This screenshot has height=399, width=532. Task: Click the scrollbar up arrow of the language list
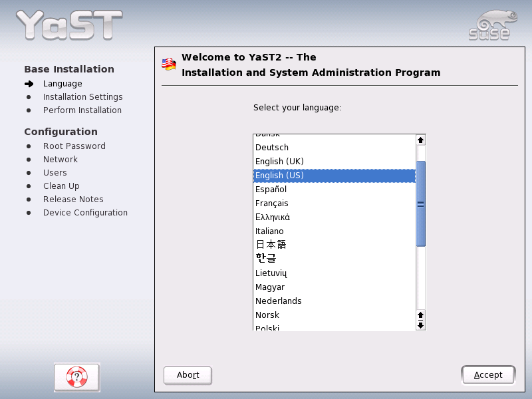tap(420, 140)
